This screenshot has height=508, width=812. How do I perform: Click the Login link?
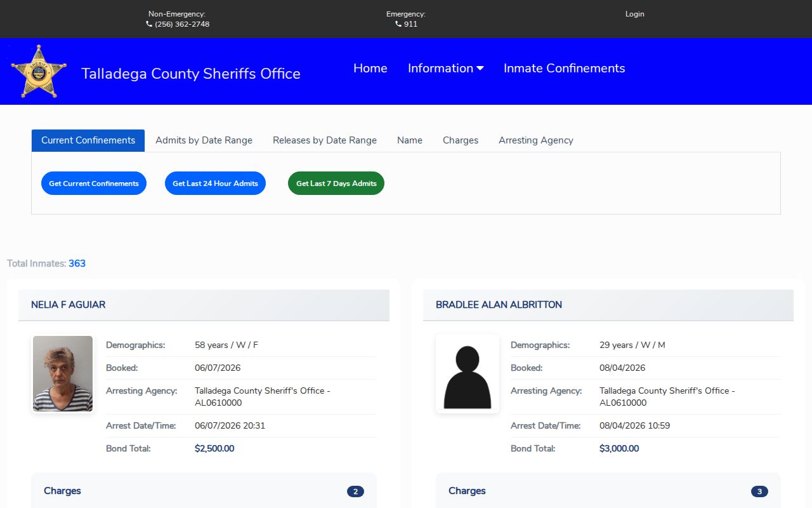(x=634, y=14)
